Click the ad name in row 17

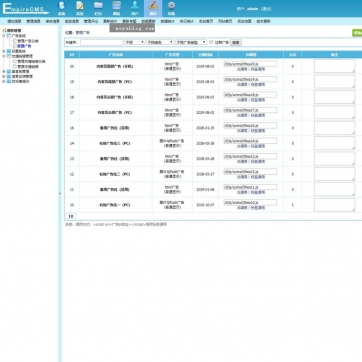[x=115, y=113]
